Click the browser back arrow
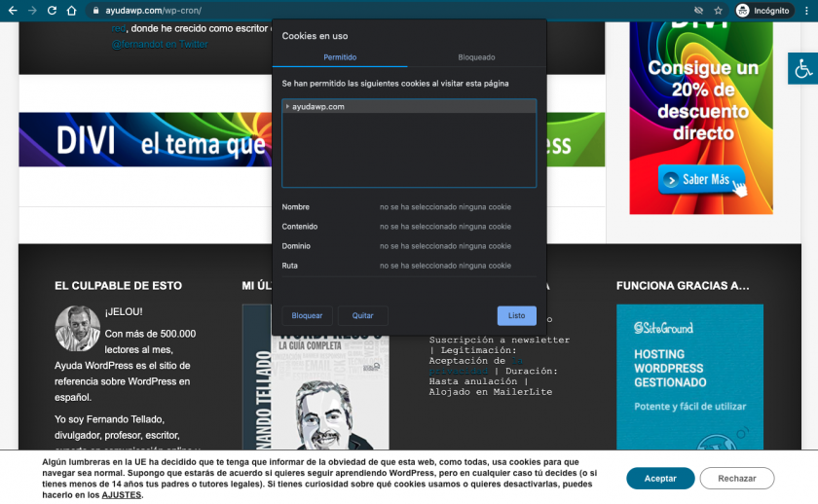Viewport: 818px width, 504px height. pyautogui.click(x=11, y=10)
